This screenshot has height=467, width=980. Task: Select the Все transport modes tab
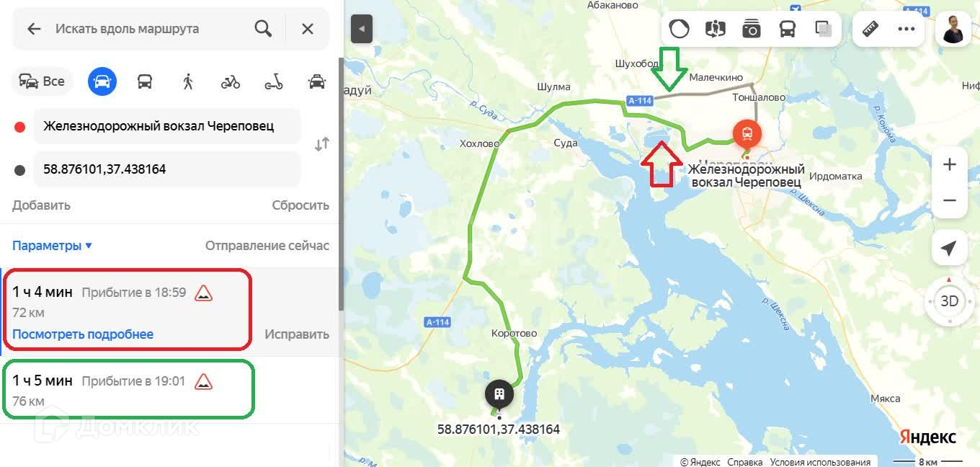43,81
